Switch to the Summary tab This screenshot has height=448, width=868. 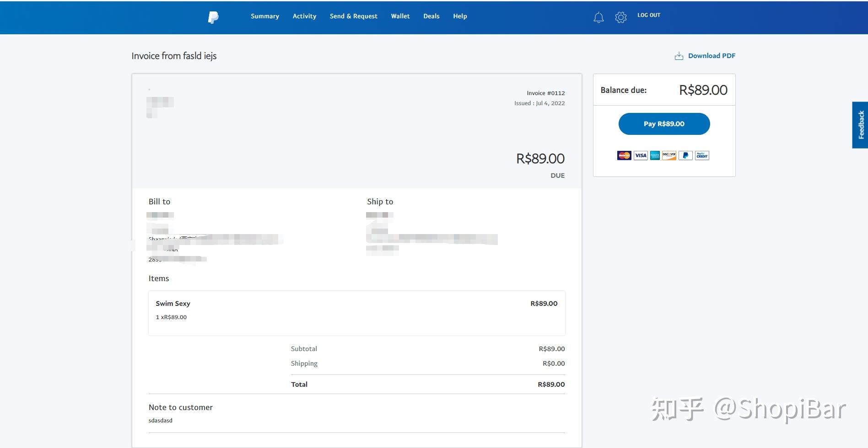(x=264, y=16)
